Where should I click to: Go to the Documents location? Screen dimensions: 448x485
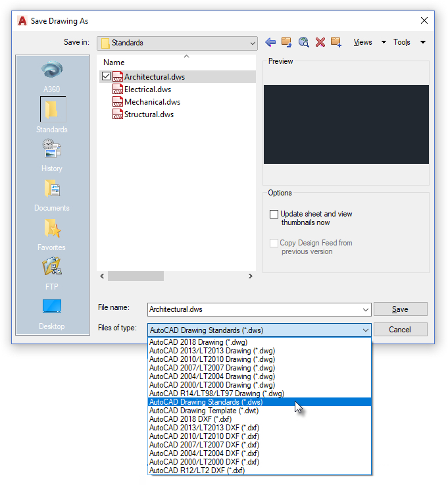(x=51, y=195)
